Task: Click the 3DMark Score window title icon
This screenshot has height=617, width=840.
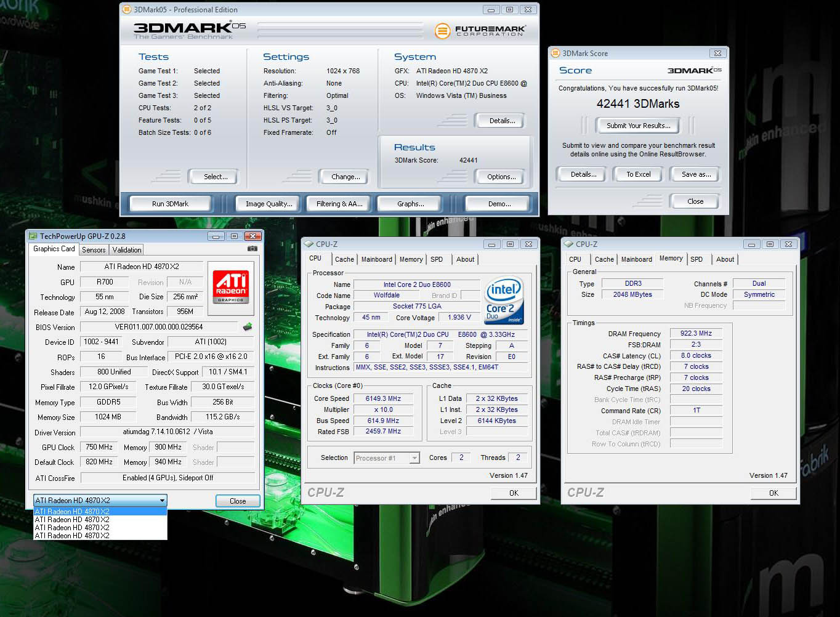Action: pos(555,54)
